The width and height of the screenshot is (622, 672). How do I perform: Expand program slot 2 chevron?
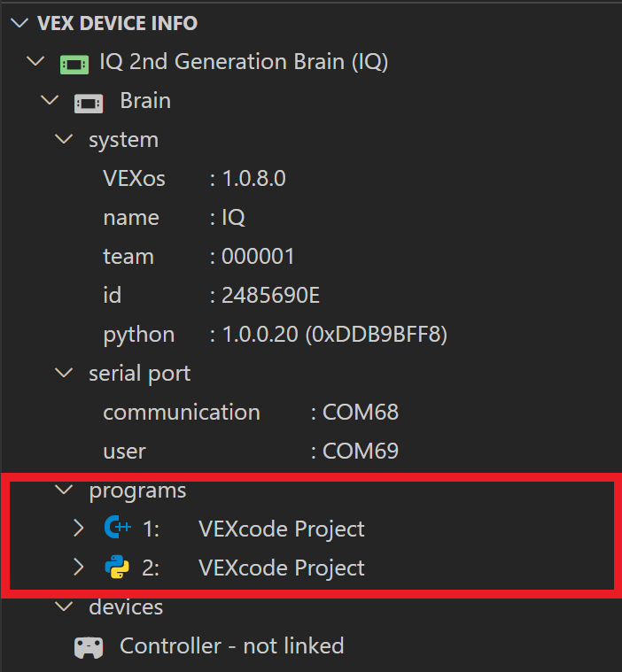(79, 568)
